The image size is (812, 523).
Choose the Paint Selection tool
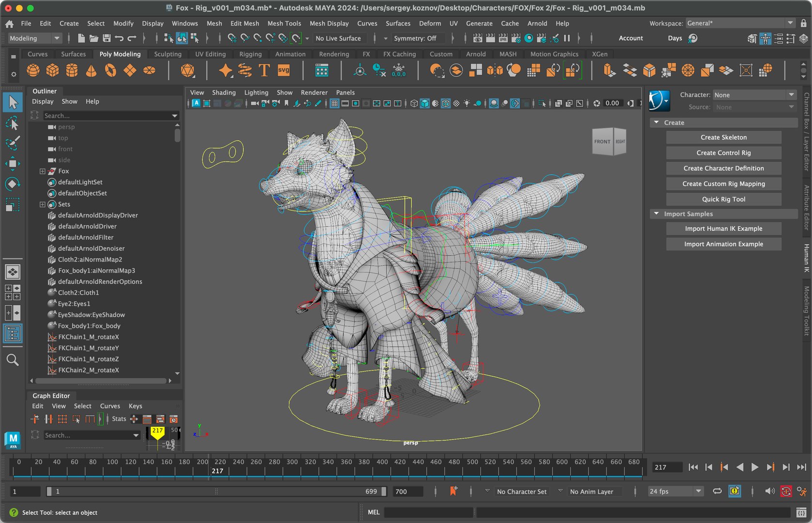click(13, 143)
